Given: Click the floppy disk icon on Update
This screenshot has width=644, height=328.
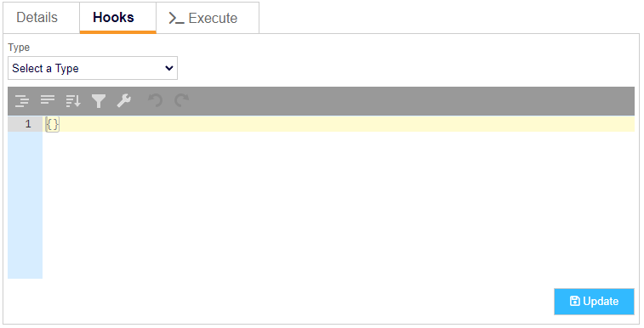Looking at the screenshot, I should 574,301.
